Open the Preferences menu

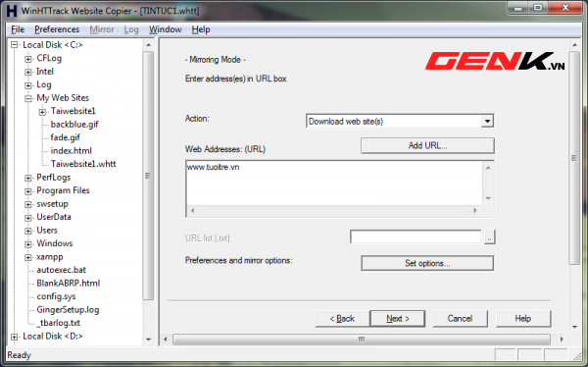click(57, 29)
